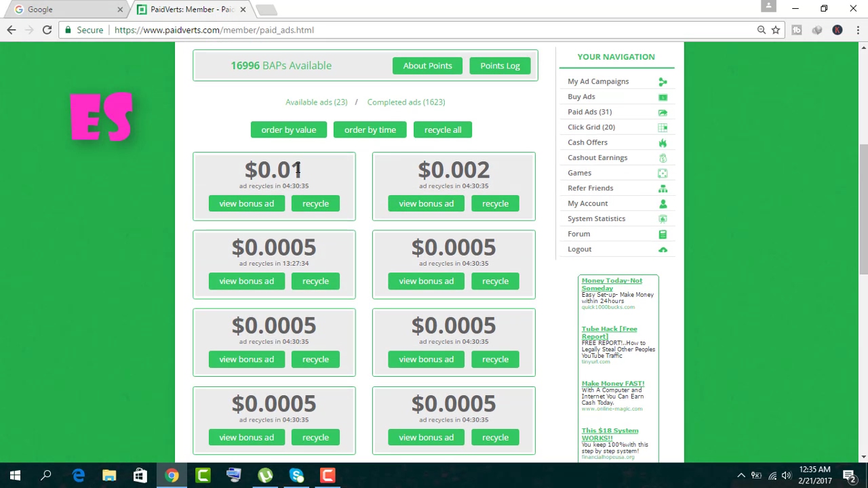This screenshot has height=488, width=868.
Task: Open the Forum link
Action: pos(578,234)
